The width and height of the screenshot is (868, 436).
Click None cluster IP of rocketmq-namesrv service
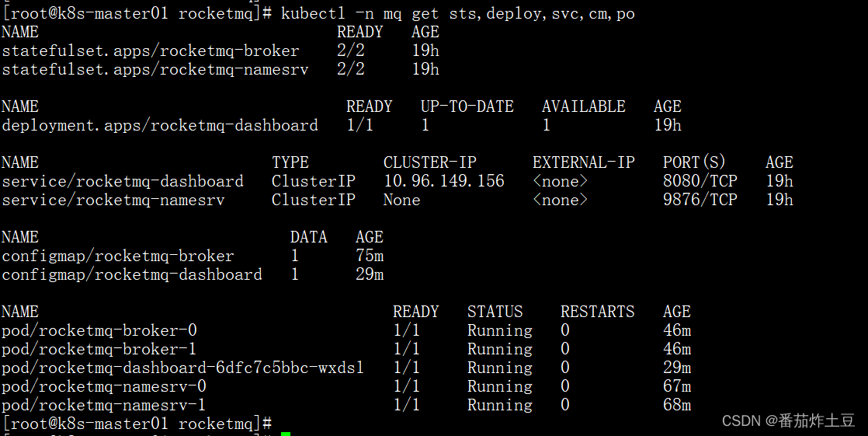coord(402,200)
